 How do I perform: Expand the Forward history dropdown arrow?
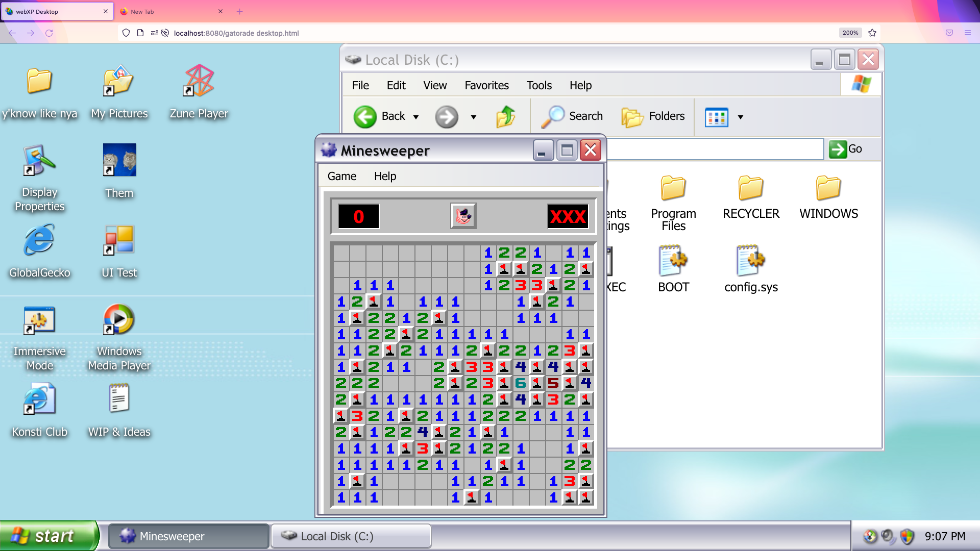pos(474,117)
